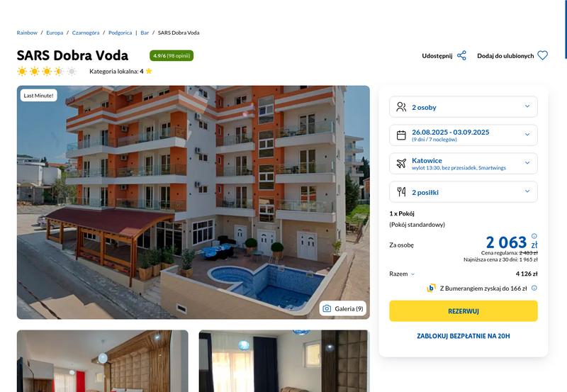
Task: Click the share icon next to Udostępnij
Action: (x=461, y=56)
